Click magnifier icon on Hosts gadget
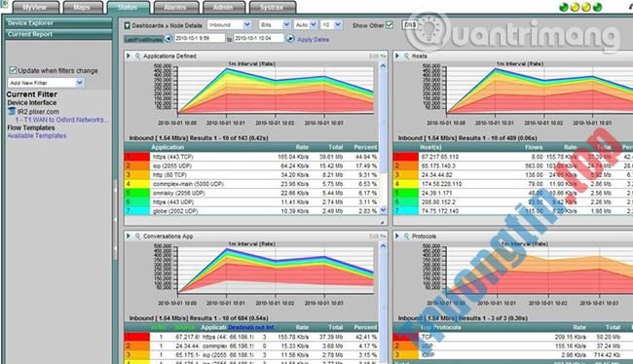The width and height of the screenshot is (633, 364). [406, 56]
